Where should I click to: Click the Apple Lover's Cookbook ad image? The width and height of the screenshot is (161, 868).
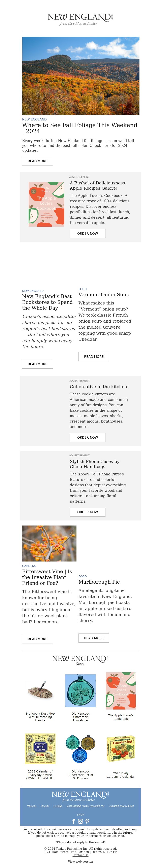pyautogui.click(x=46, y=204)
